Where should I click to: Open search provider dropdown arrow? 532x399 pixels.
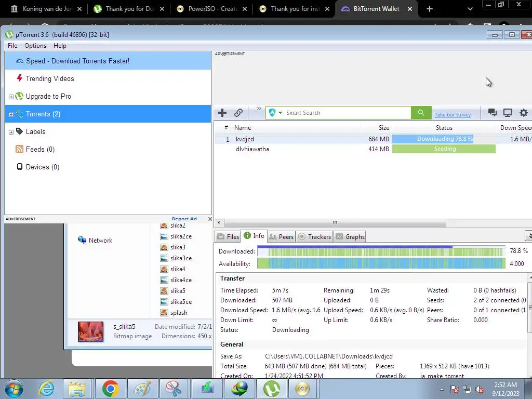(280, 113)
